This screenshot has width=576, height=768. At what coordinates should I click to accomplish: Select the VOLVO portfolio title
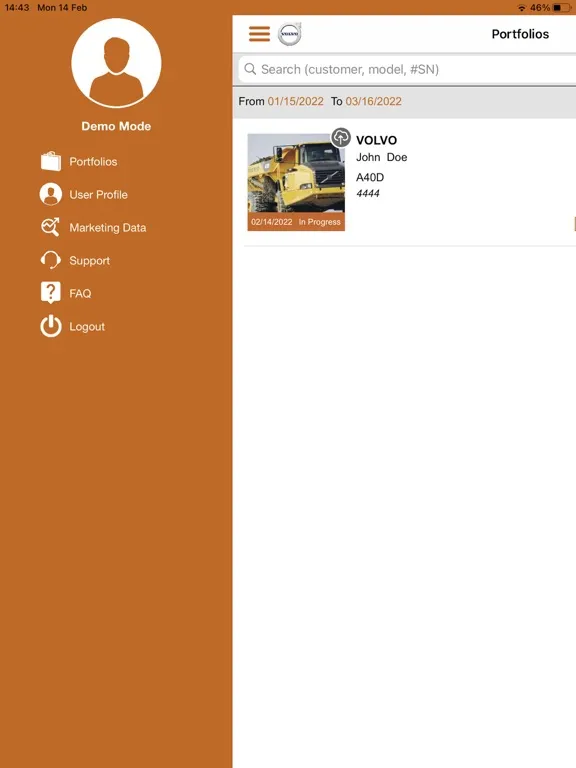tap(376, 140)
